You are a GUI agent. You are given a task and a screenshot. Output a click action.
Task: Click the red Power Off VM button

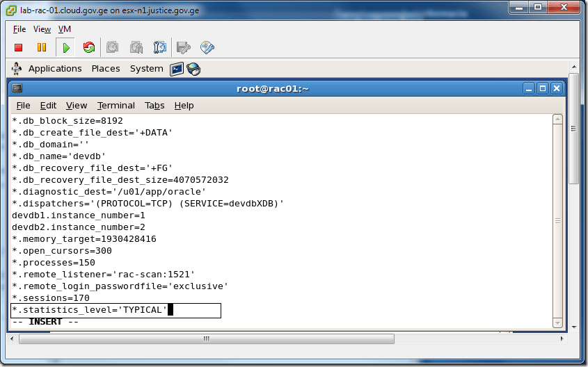pyautogui.click(x=19, y=47)
